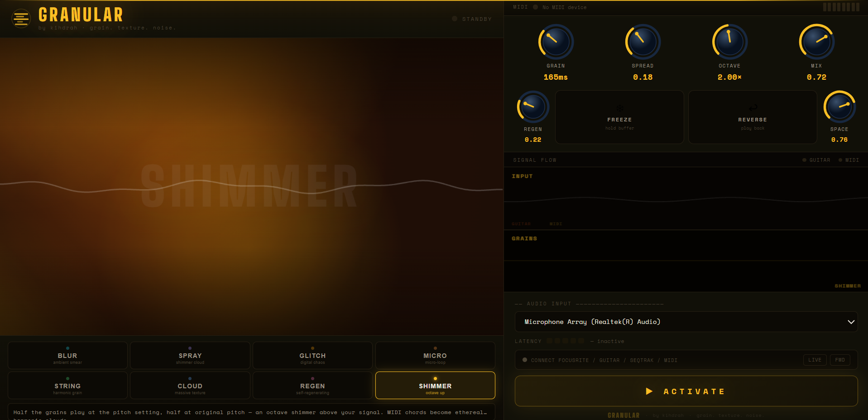
Task: Click the dropdown chevron for Microphone Array
Action: [851, 322]
